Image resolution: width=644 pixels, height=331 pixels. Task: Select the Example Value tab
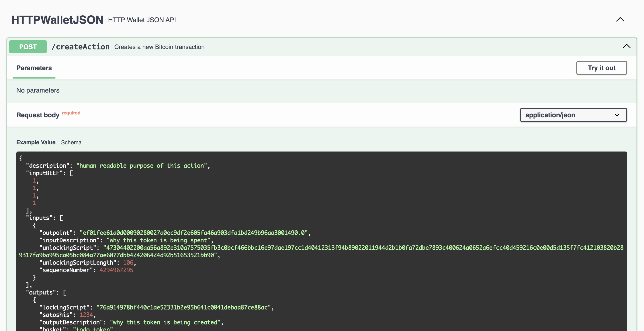pos(36,142)
